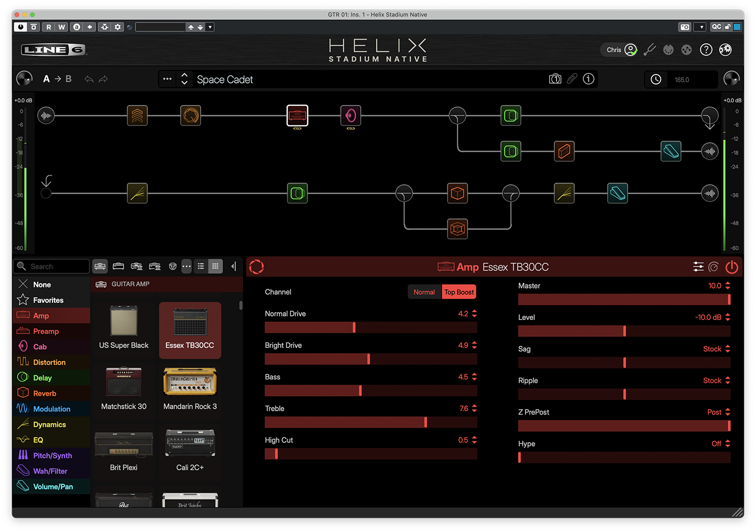Open the help question mark icon
The height and width of the screenshot is (532, 756).
point(706,50)
